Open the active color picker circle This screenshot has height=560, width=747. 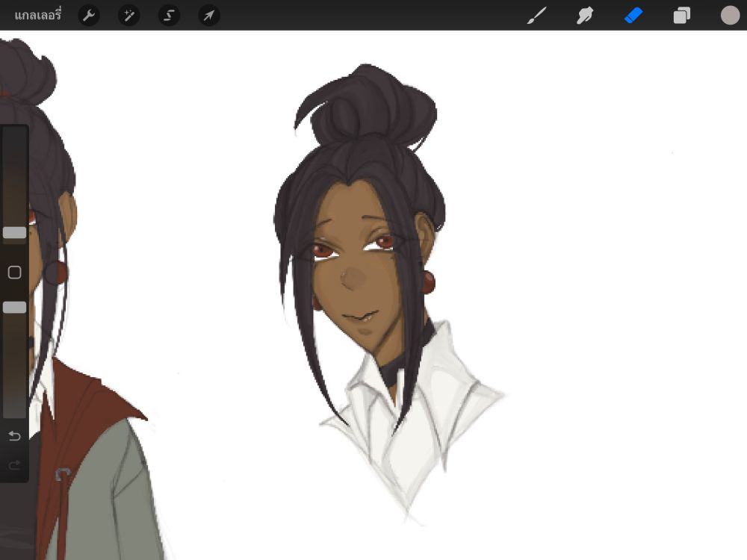pos(730,15)
